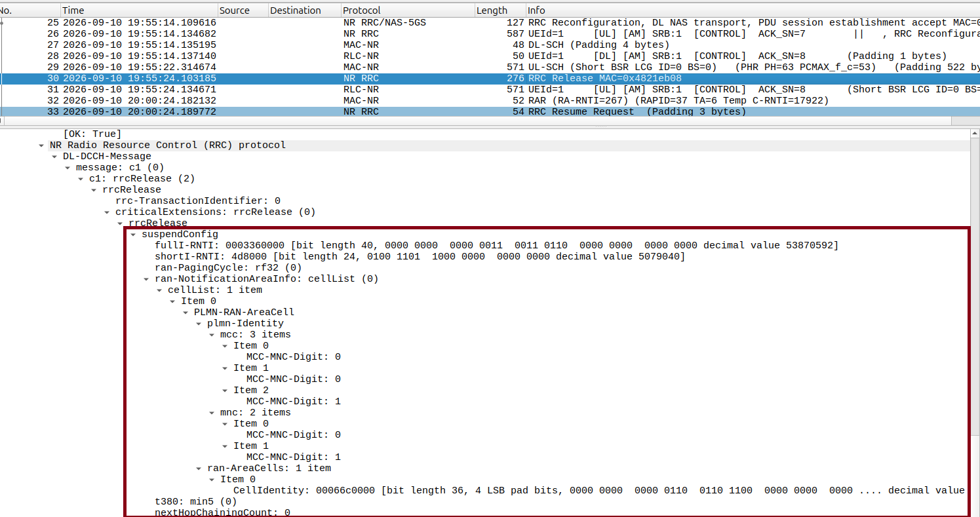The height and width of the screenshot is (517, 980).
Task: Select the CellIdentity field
Action: (599, 491)
